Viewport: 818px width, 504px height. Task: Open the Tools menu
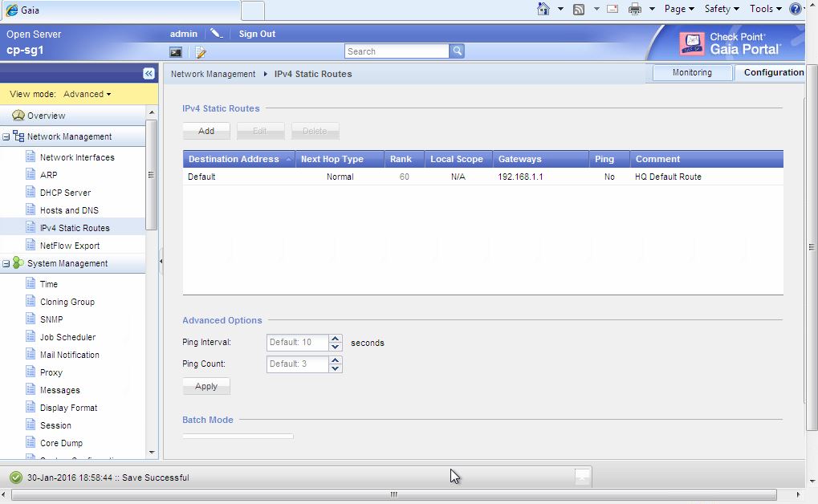coord(764,9)
